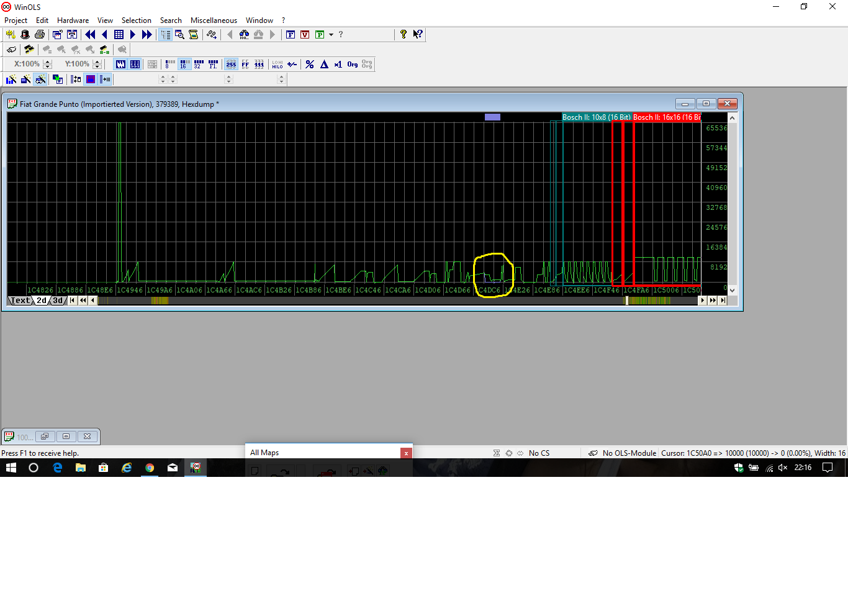Jump forward with the double right arrow

click(x=147, y=35)
